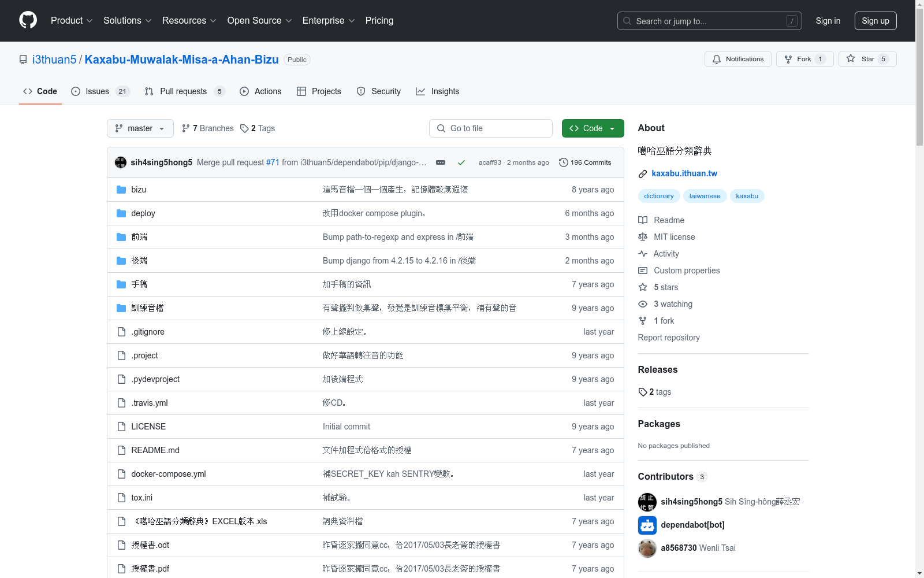Image resolution: width=924 pixels, height=578 pixels.
Task: Click the Activity pulse icon
Action: coord(643,254)
